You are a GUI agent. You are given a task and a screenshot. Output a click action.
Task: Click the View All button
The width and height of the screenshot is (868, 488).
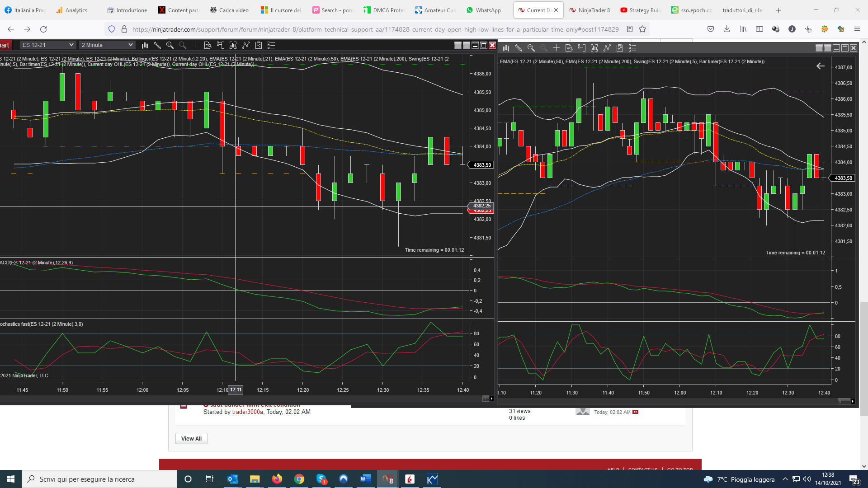click(x=191, y=439)
